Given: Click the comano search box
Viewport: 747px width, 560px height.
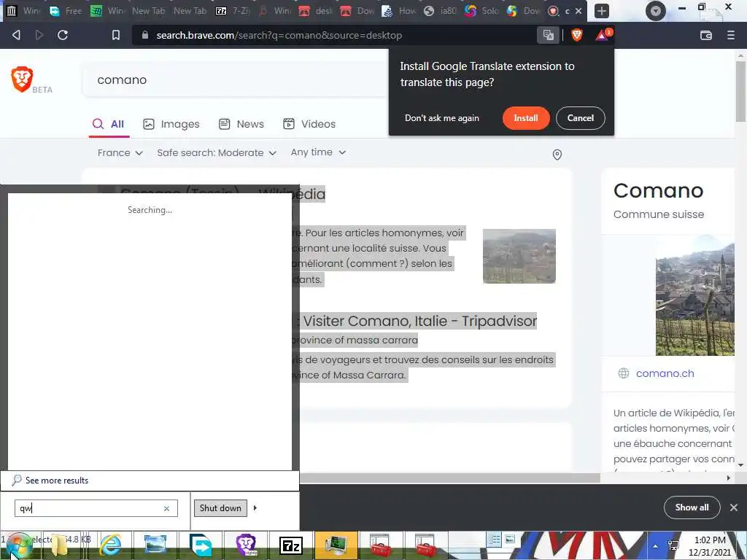Looking at the screenshot, I should pos(234,80).
